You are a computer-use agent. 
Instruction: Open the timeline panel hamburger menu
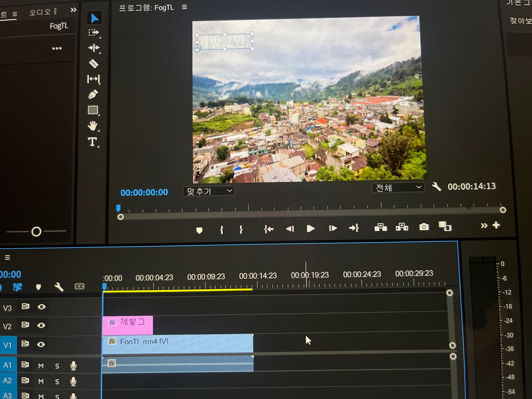click(x=8, y=257)
